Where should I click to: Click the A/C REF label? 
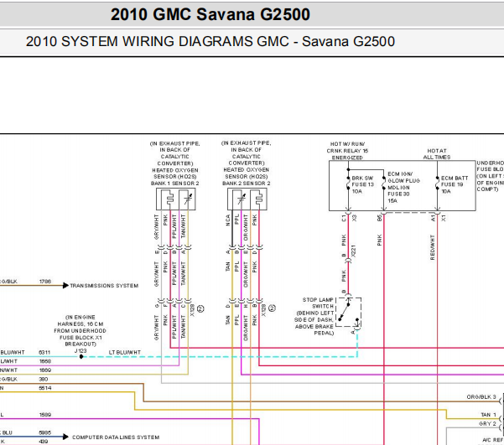(x=492, y=440)
